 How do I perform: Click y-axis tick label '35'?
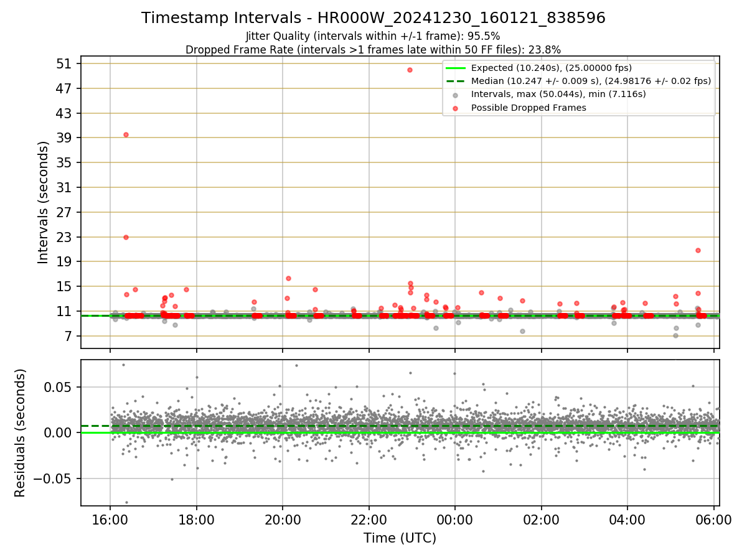[x=64, y=162]
